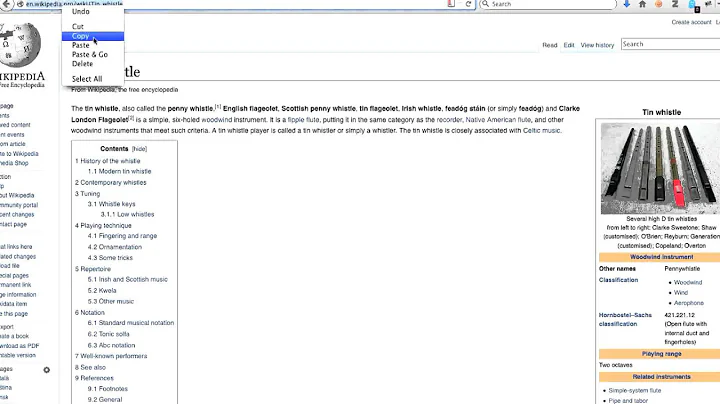Screen dimensions: 720x404
Task: Jump to 5.3 Other music section
Action: tap(111, 302)
